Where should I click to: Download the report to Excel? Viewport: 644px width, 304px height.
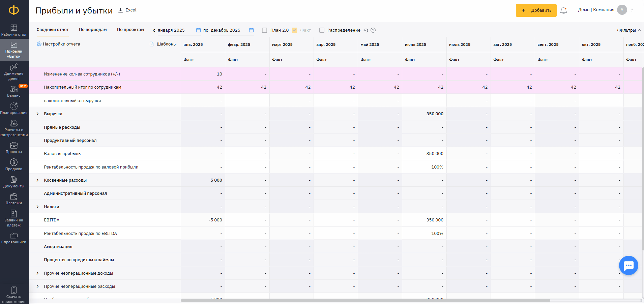click(127, 10)
